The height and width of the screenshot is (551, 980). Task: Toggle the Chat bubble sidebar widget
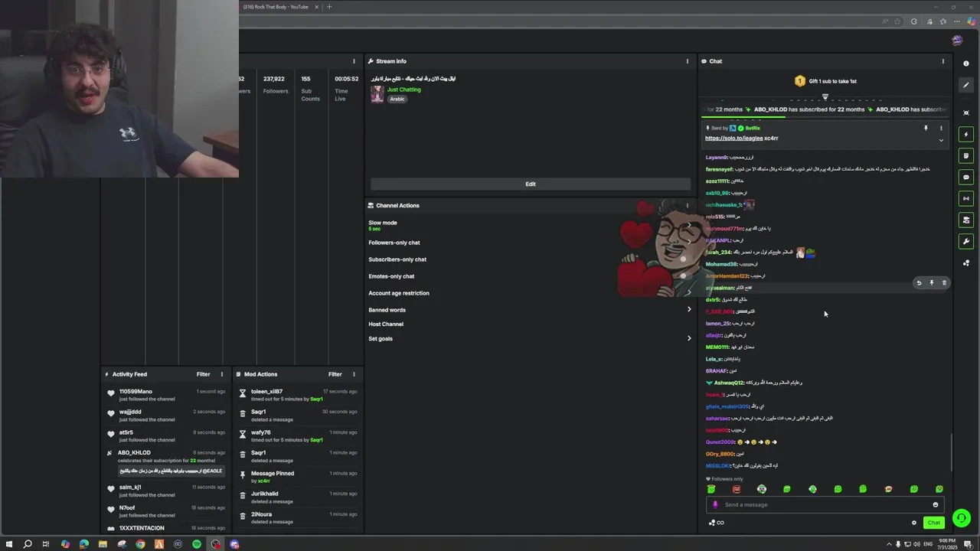pyautogui.click(x=966, y=178)
